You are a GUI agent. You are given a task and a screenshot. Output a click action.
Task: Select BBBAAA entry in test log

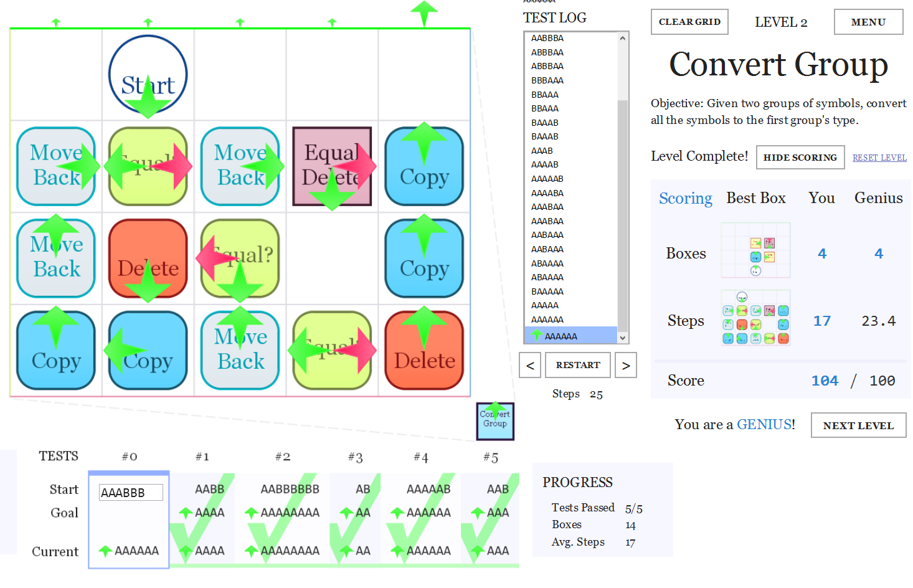(x=547, y=80)
